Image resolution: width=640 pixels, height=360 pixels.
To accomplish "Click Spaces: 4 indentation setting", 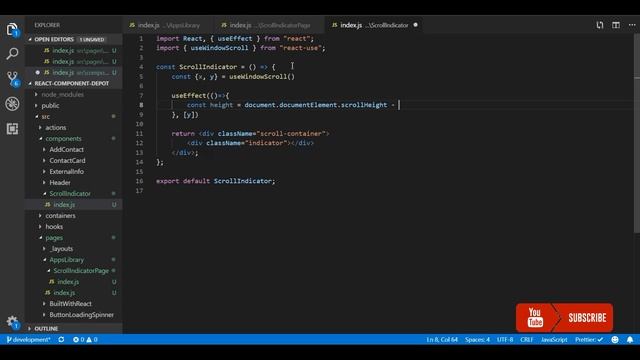I will coord(477,340).
